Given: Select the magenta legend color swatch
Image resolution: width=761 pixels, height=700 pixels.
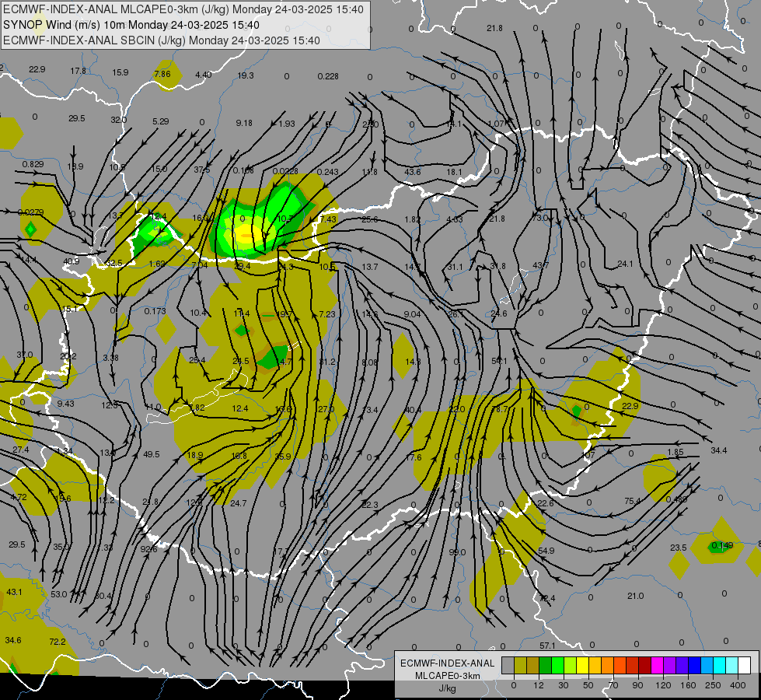Looking at the screenshot, I should 658,665.
